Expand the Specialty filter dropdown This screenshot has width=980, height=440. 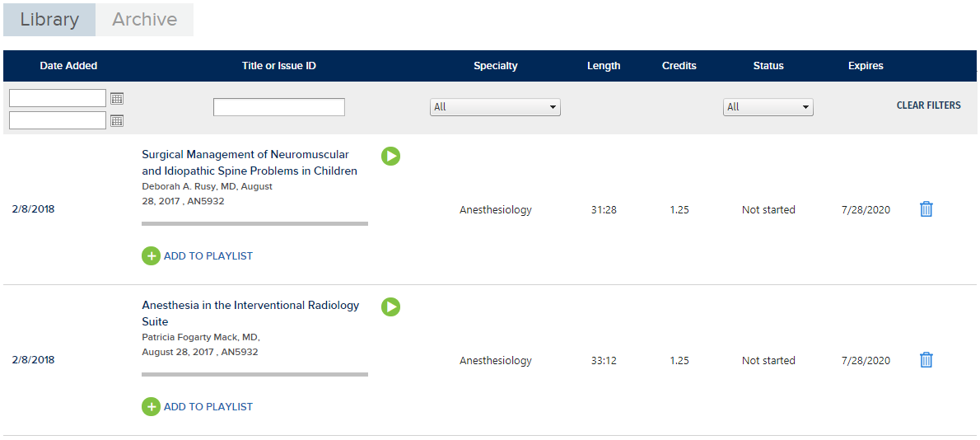coord(495,107)
